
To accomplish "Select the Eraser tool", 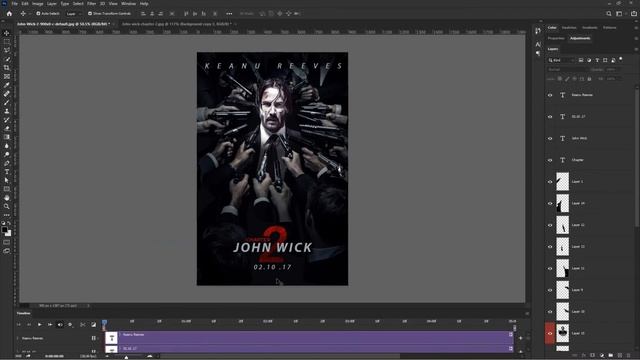I will click(7, 129).
